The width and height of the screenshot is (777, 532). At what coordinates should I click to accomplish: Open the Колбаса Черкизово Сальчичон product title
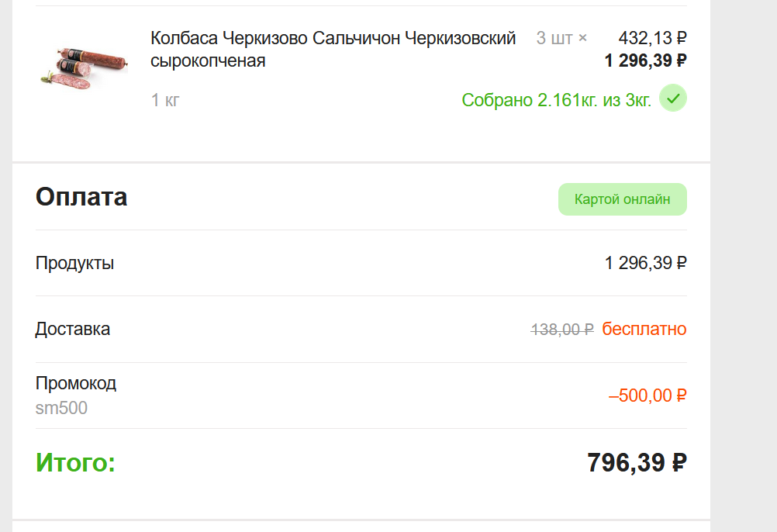[333, 49]
